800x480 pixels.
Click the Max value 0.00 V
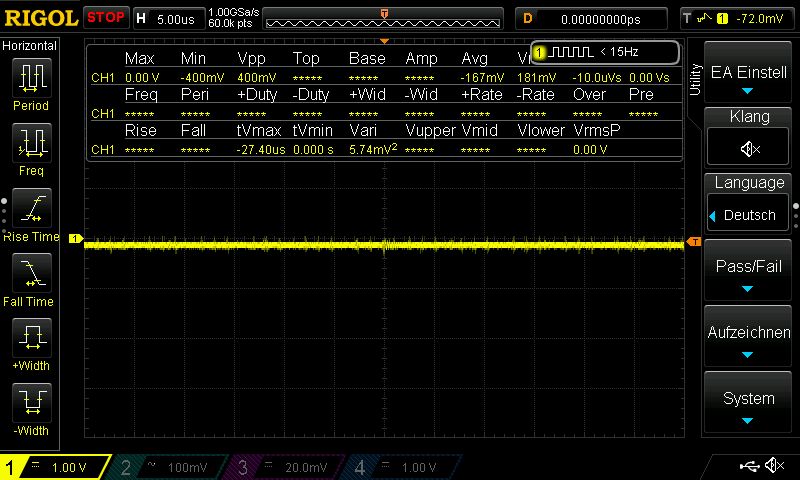coord(142,78)
